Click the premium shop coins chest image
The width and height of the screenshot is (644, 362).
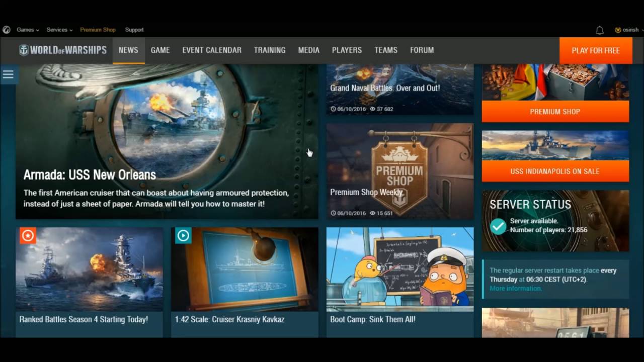point(555,82)
